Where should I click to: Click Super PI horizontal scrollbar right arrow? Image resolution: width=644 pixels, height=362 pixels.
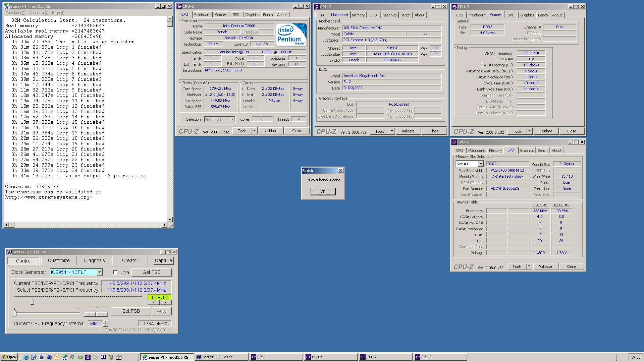(164, 225)
